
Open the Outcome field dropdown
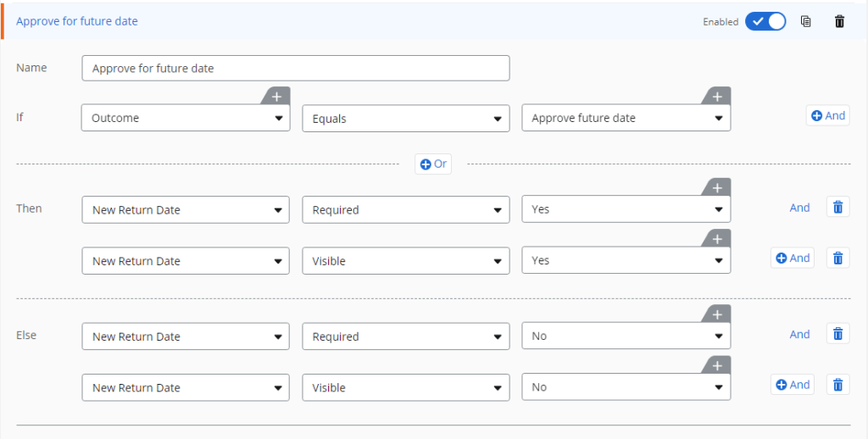[186, 118]
